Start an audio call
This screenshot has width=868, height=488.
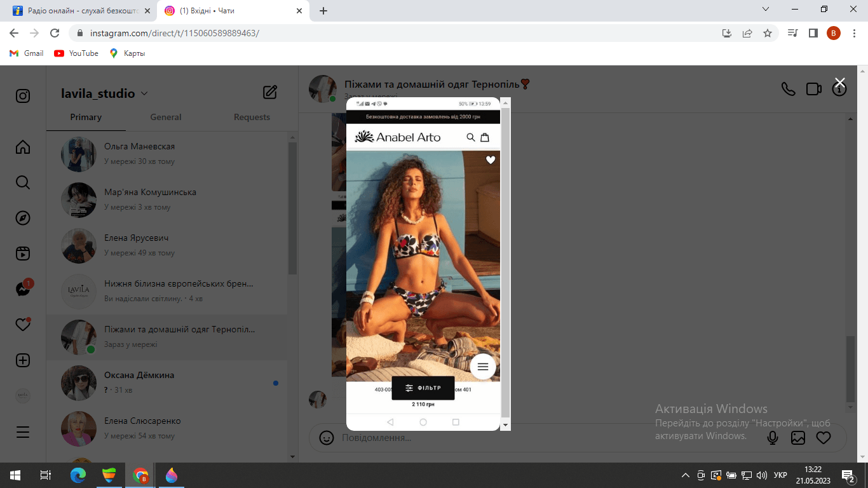coord(788,89)
